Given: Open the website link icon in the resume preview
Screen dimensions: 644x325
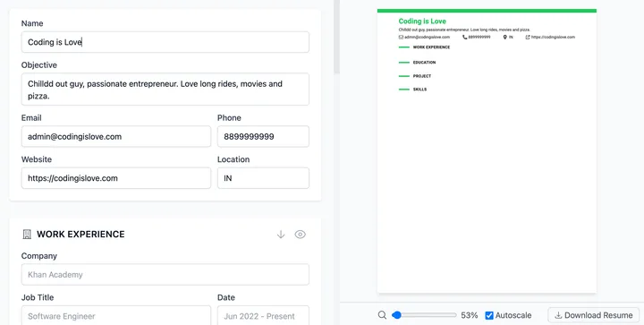Looking at the screenshot, I should 528,37.
